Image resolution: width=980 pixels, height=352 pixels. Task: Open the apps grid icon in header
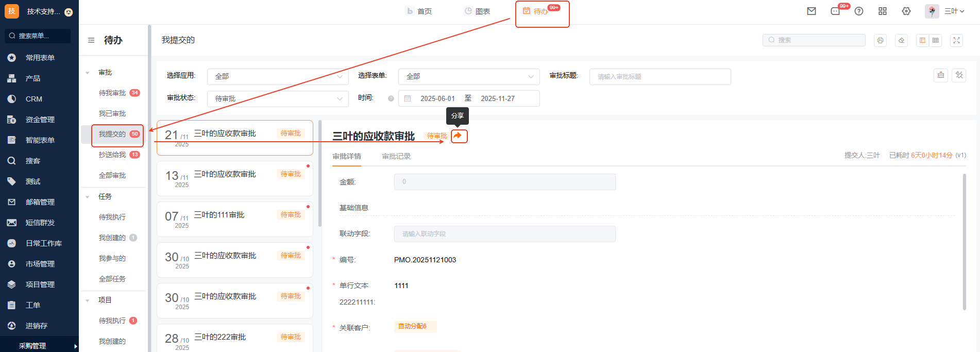(x=883, y=11)
